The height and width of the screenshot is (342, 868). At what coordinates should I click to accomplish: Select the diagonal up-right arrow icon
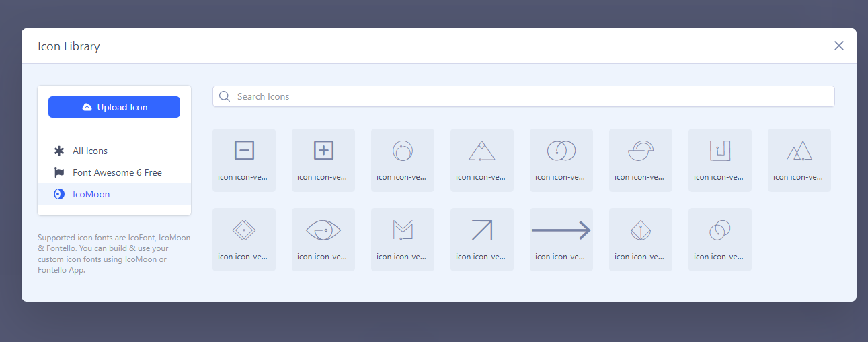pyautogui.click(x=481, y=239)
